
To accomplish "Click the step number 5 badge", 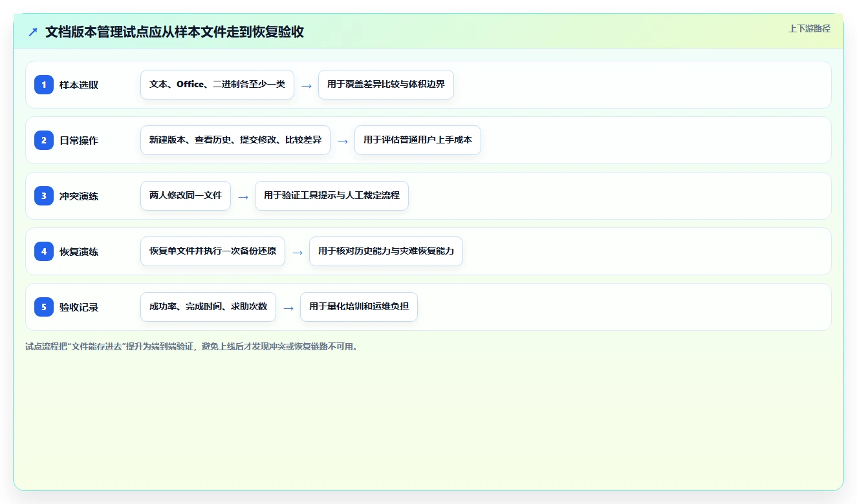I will click(44, 307).
